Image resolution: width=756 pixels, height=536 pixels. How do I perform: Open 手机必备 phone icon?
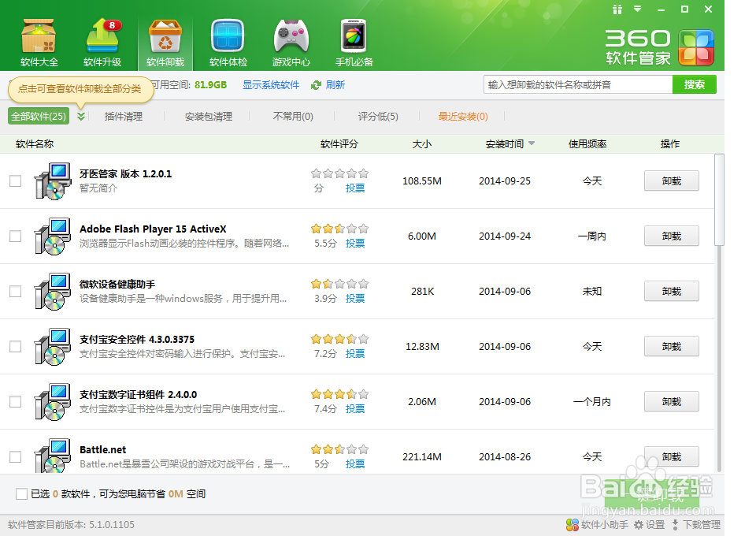click(x=354, y=43)
